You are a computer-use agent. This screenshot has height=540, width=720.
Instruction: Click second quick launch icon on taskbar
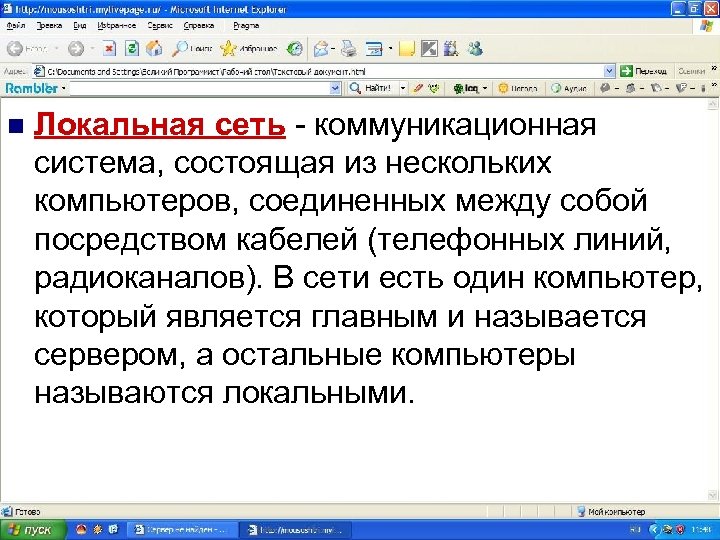coord(97,530)
